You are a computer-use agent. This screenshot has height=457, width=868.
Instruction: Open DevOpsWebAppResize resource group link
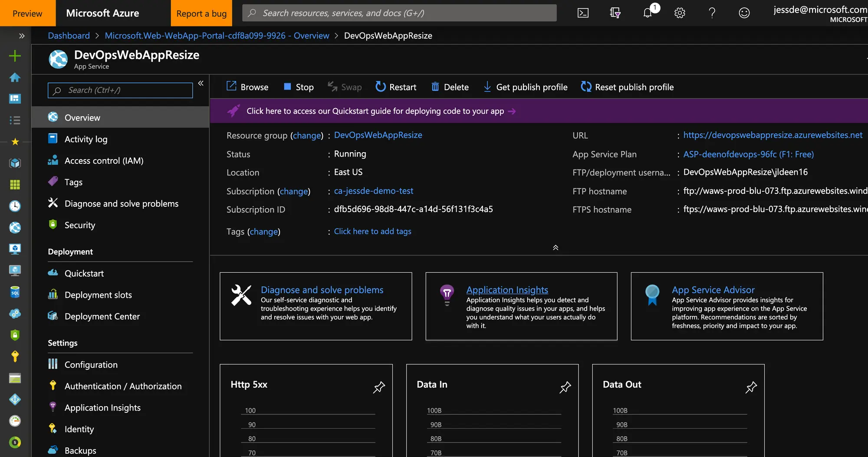click(378, 135)
